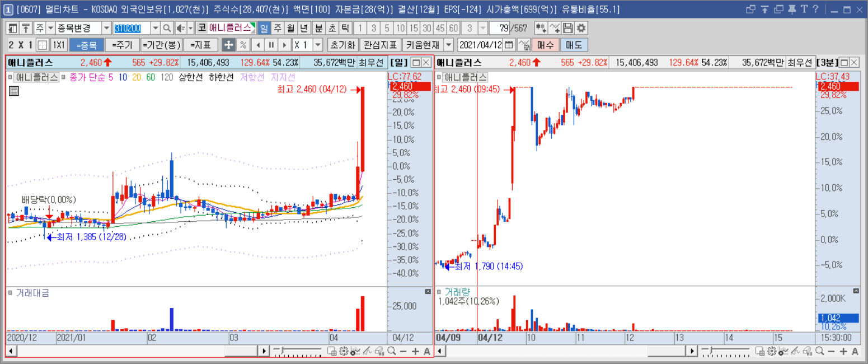The image size is (868, 364).
Task: Open dropdown next to interval value 3
Action: (483, 28)
